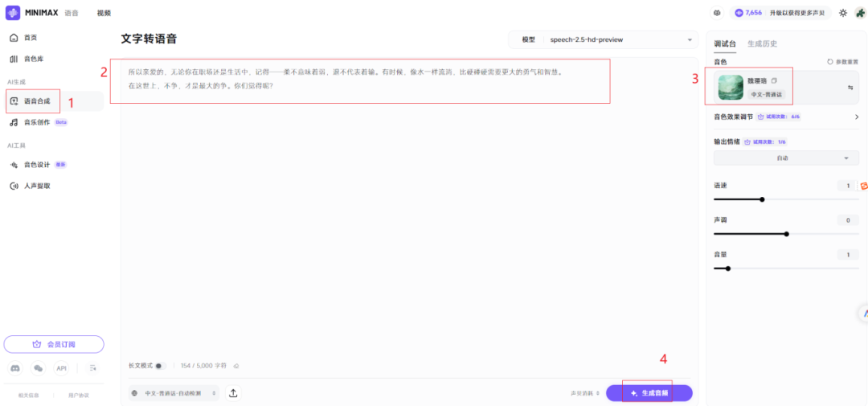
Task: Toggle the sun light/dark theme icon
Action: point(842,13)
